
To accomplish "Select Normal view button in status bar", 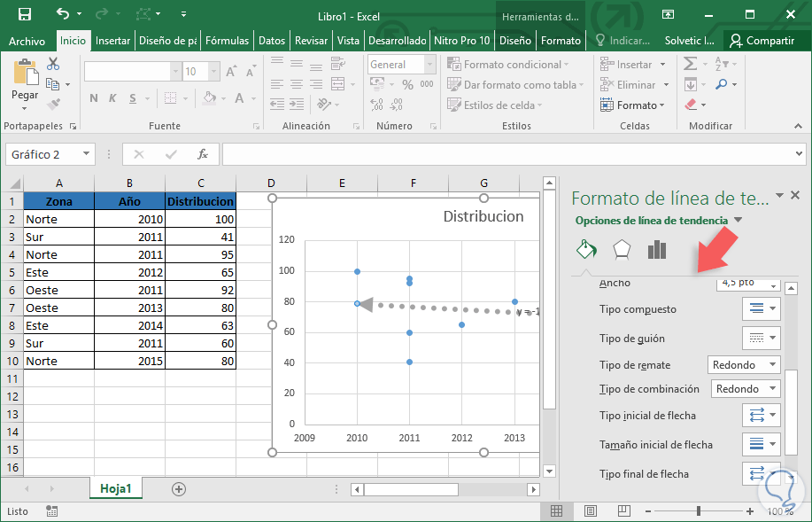I will tap(556, 511).
